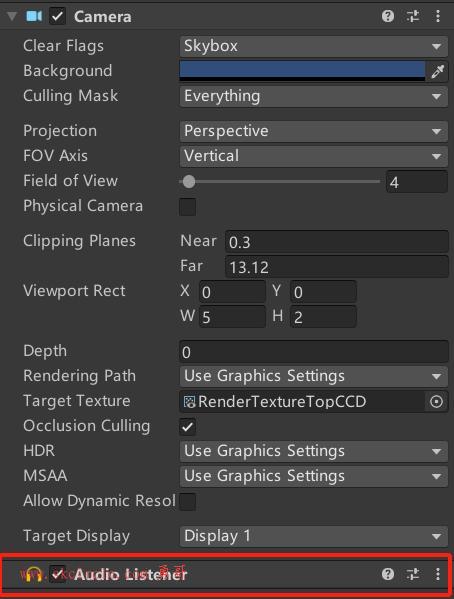Open Clear Flags Skybox dropdown

[313, 46]
